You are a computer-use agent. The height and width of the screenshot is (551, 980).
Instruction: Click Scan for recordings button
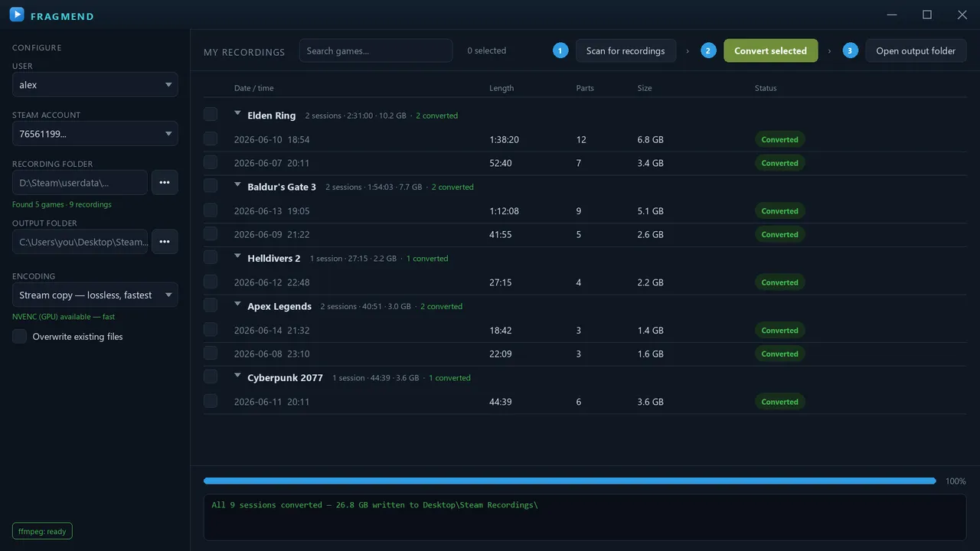(x=626, y=51)
